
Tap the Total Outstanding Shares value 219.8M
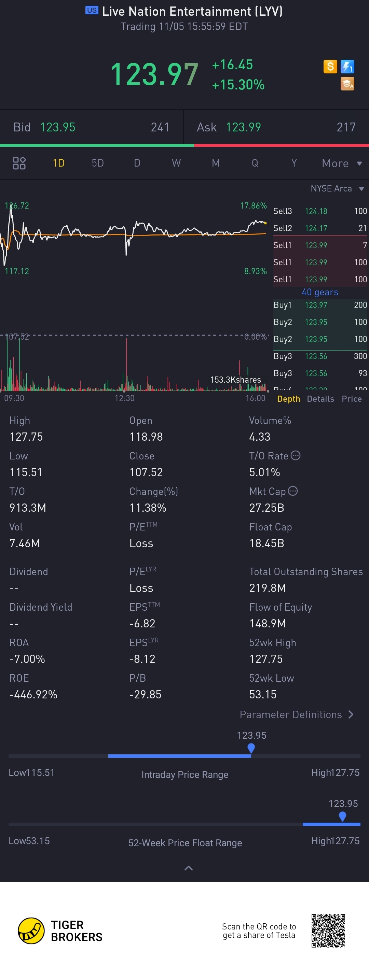click(267, 588)
